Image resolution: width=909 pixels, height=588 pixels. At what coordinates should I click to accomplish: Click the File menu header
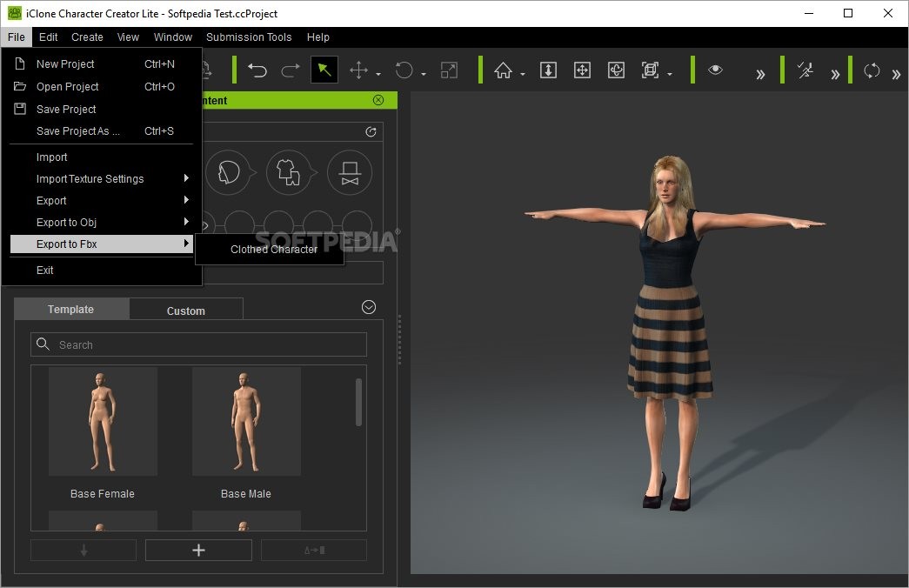pyautogui.click(x=17, y=37)
